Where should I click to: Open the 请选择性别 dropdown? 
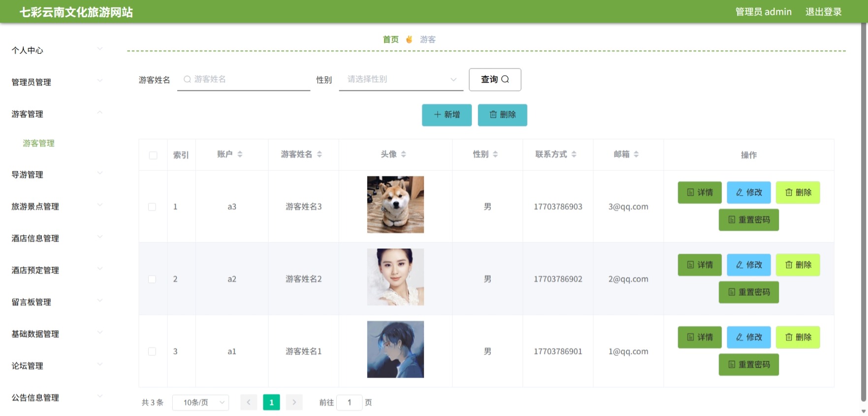pos(401,79)
